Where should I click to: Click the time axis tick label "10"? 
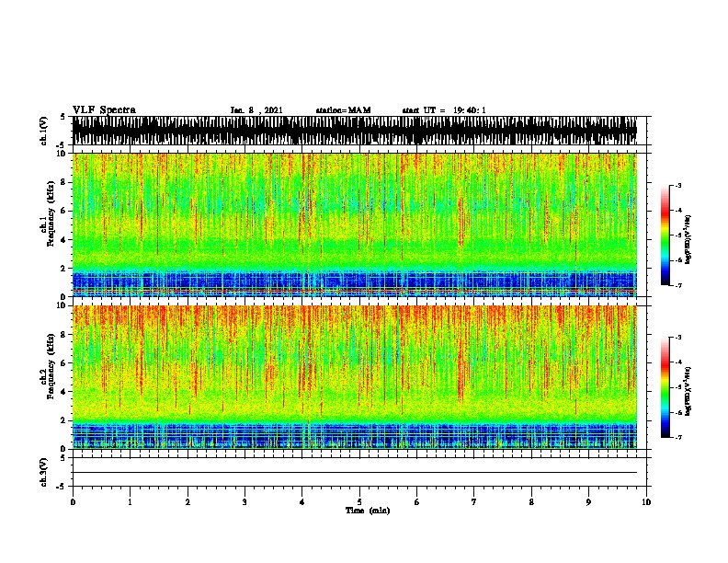point(646,502)
